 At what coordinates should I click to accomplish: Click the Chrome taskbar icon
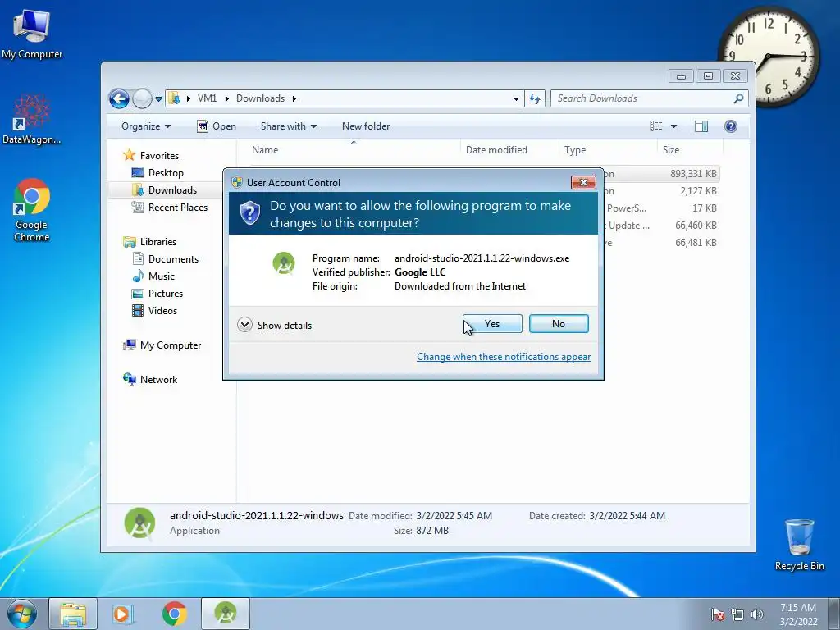pos(174,614)
